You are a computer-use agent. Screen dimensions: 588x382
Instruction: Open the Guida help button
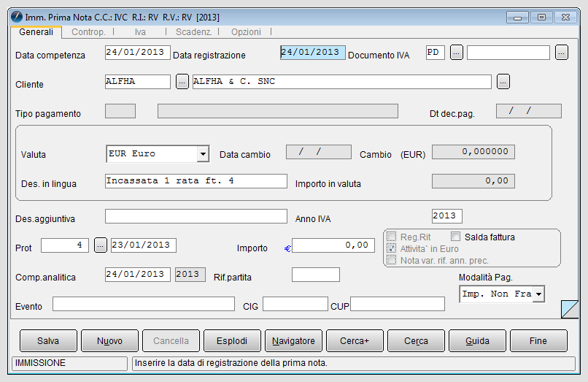(x=477, y=340)
